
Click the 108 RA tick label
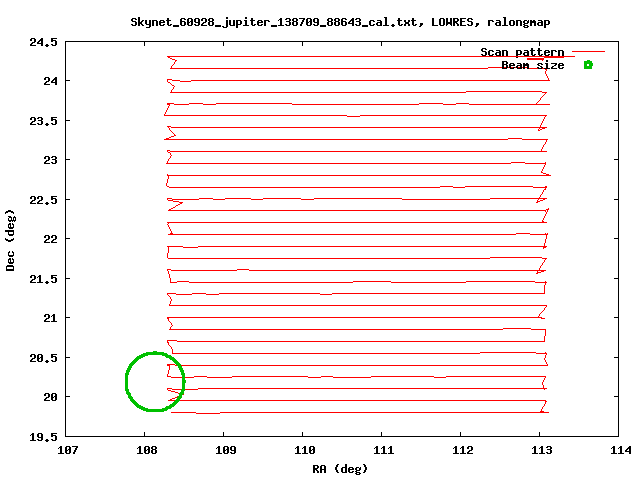(x=147, y=450)
